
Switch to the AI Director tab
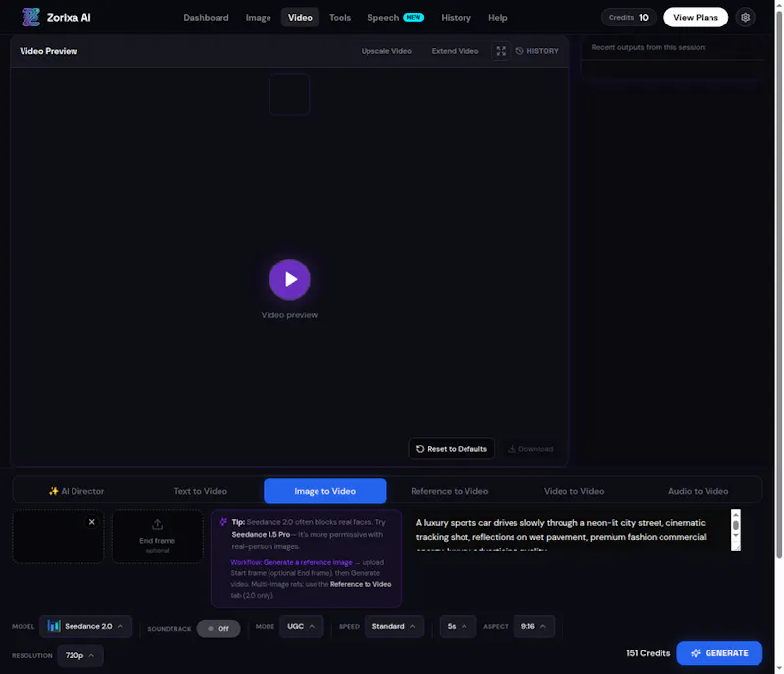click(x=76, y=491)
